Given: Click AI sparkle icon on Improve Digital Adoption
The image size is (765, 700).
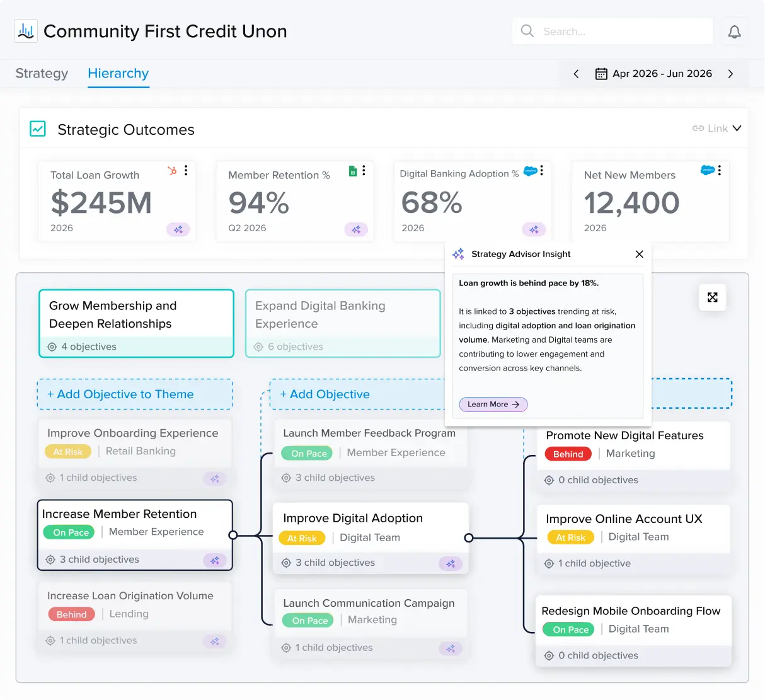Looking at the screenshot, I should click(x=451, y=564).
